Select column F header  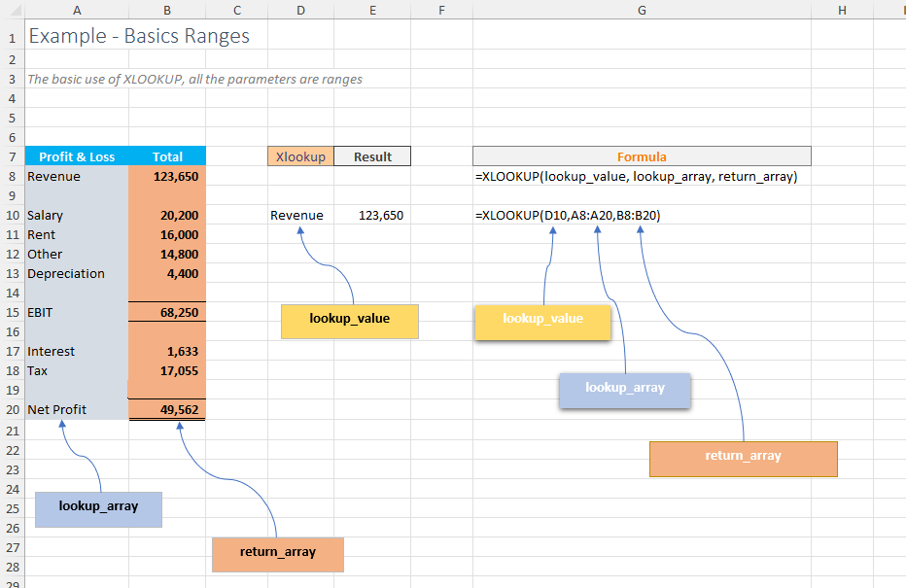click(x=441, y=10)
